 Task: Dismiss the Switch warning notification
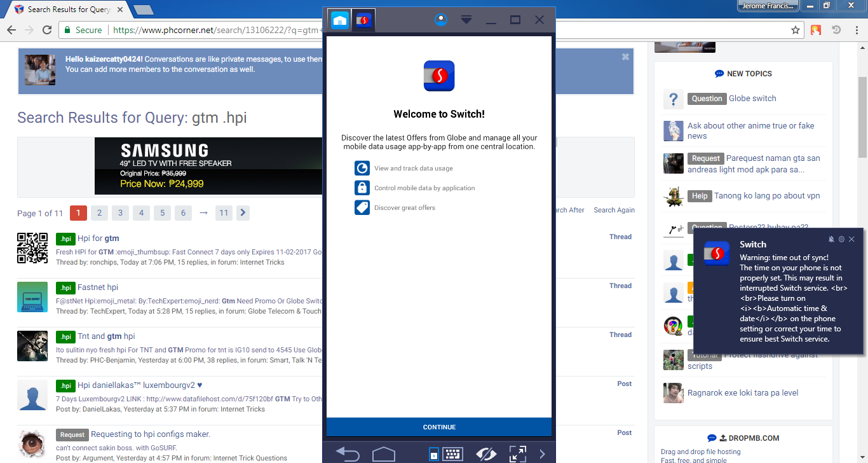851,239
